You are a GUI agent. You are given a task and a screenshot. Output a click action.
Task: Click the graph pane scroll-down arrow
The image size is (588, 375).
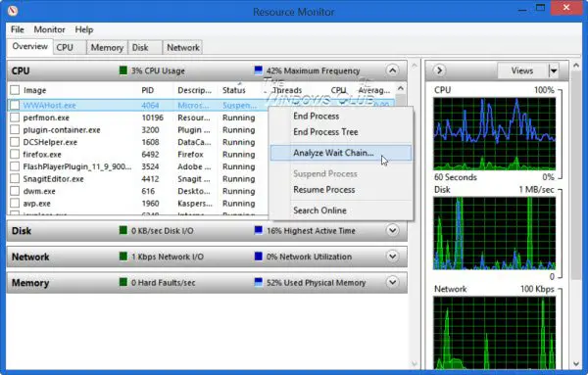coord(576,364)
